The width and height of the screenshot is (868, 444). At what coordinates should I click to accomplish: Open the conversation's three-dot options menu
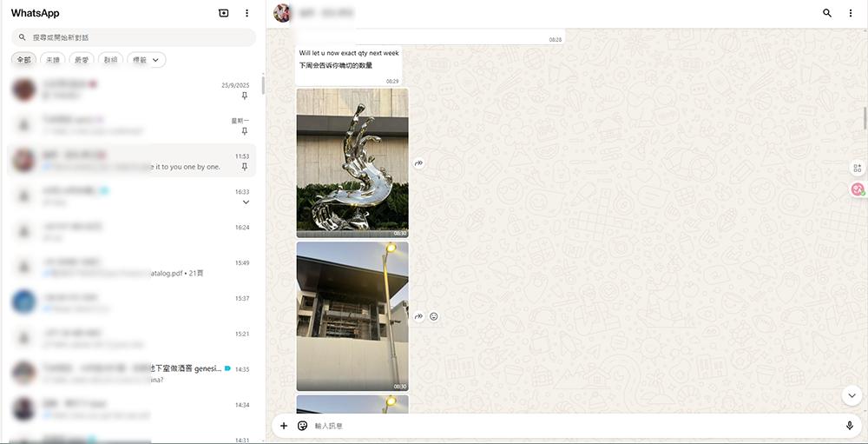tap(851, 13)
